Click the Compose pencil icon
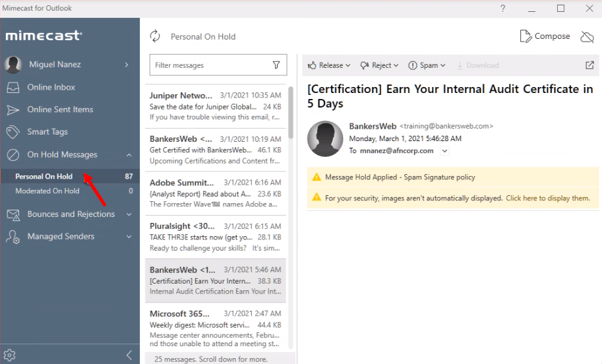Viewport: 602px width, 364px height. coord(526,36)
